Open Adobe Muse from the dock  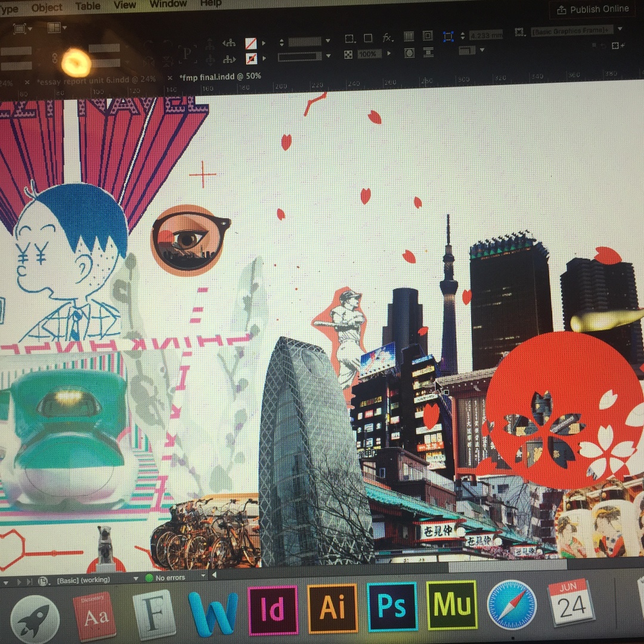point(452,605)
